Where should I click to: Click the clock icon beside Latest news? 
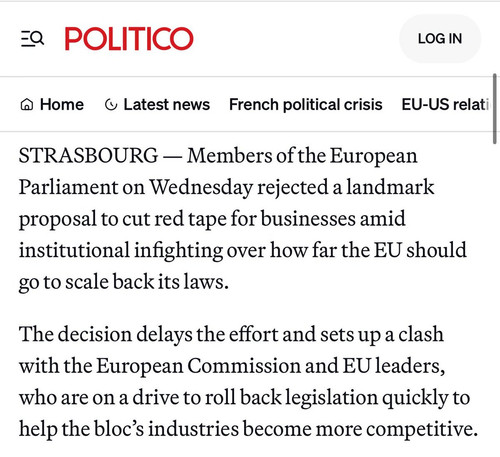[111, 105]
